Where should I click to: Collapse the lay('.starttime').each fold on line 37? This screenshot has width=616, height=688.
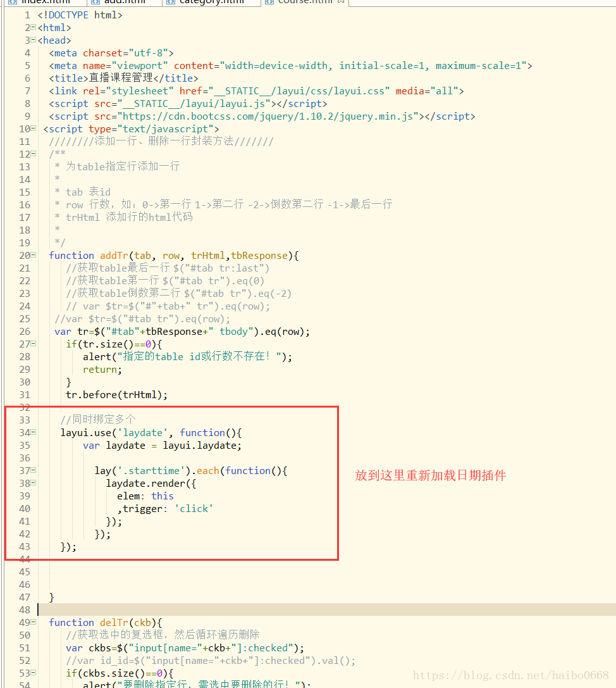(x=34, y=470)
